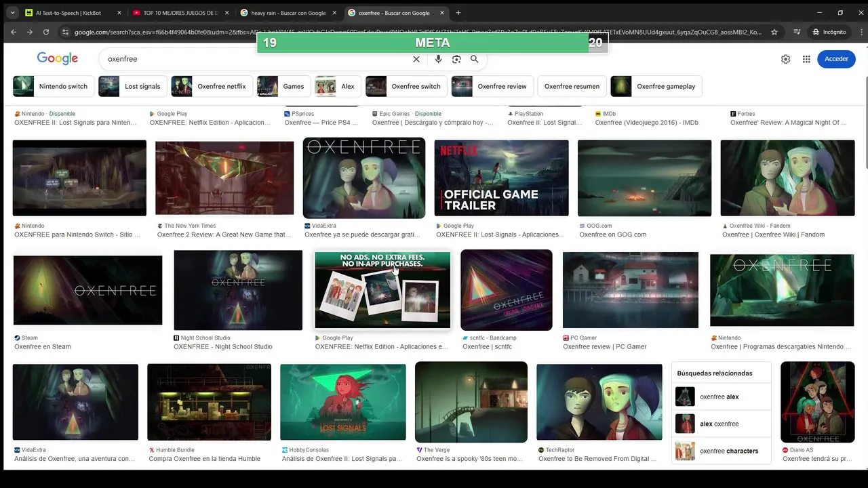The image size is (868, 488).
Task: Open HobbyConsolas Lost Signals image
Action: pyautogui.click(x=343, y=402)
